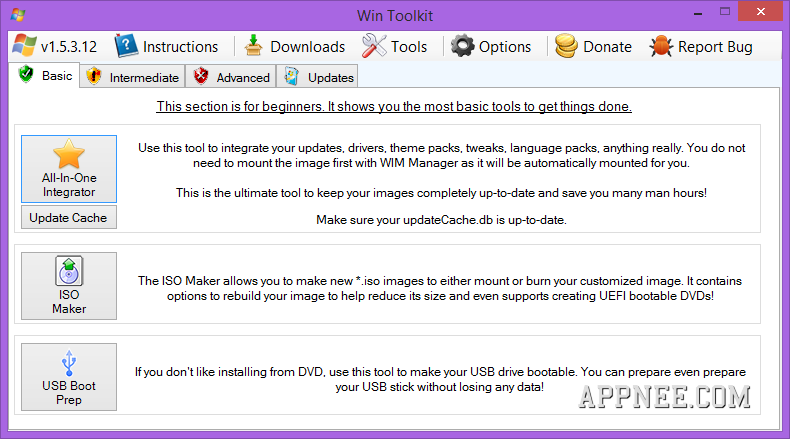Open the Tools menu
Screen dimensions: 790x439
(x=395, y=46)
